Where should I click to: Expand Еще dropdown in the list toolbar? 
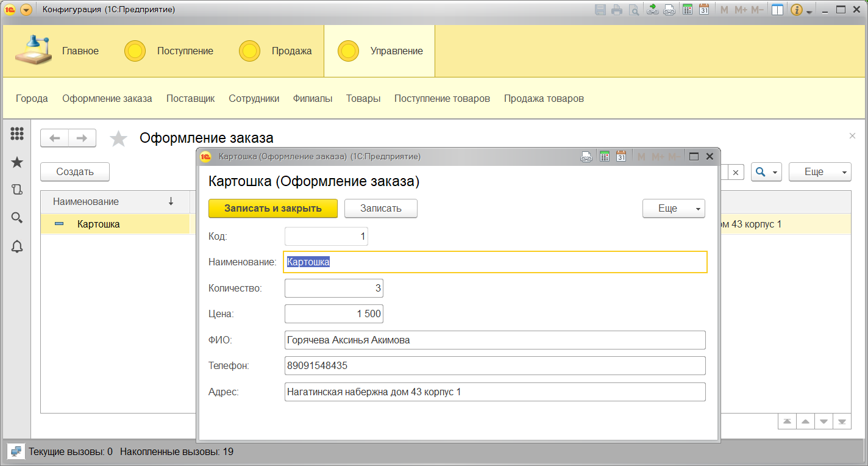pyautogui.click(x=819, y=172)
